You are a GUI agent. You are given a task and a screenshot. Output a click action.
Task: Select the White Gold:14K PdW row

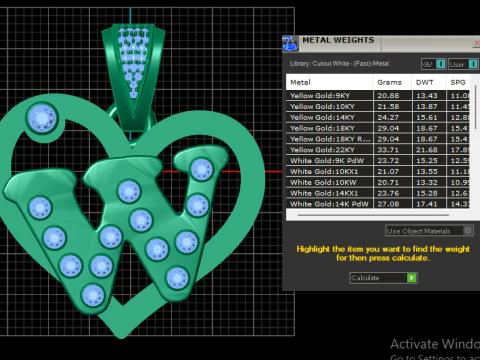[378, 204]
